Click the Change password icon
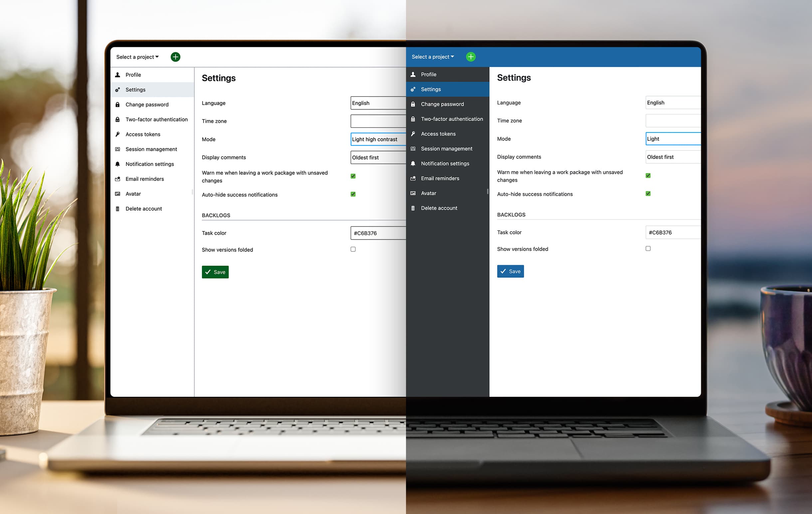The width and height of the screenshot is (812, 514). coord(117,104)
